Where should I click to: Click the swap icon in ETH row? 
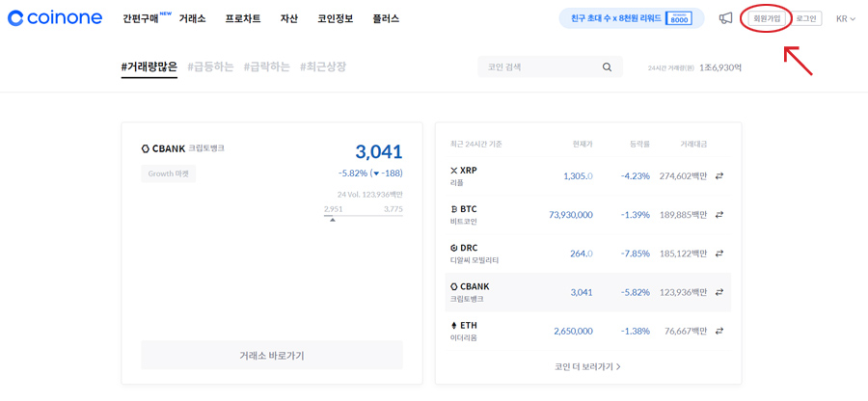pos(719,331)
